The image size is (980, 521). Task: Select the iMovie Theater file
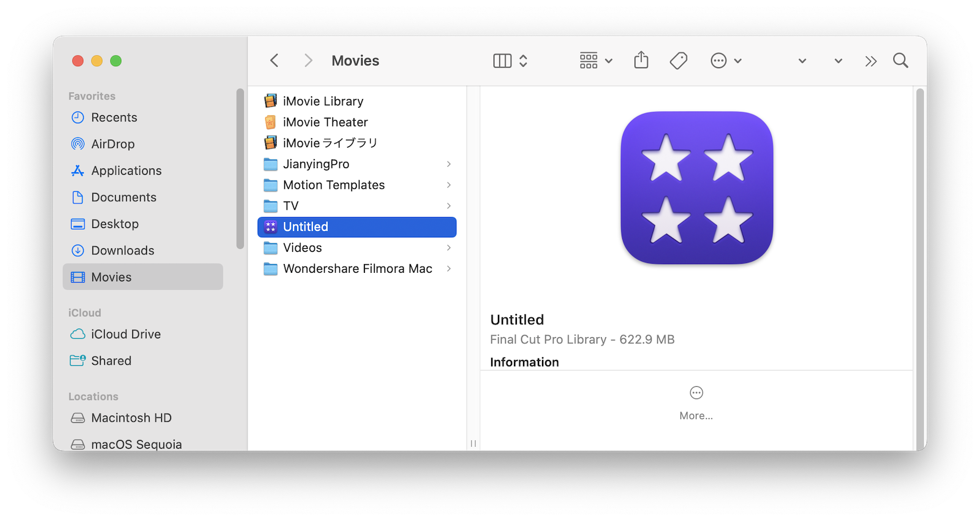[x=357, y=122]
